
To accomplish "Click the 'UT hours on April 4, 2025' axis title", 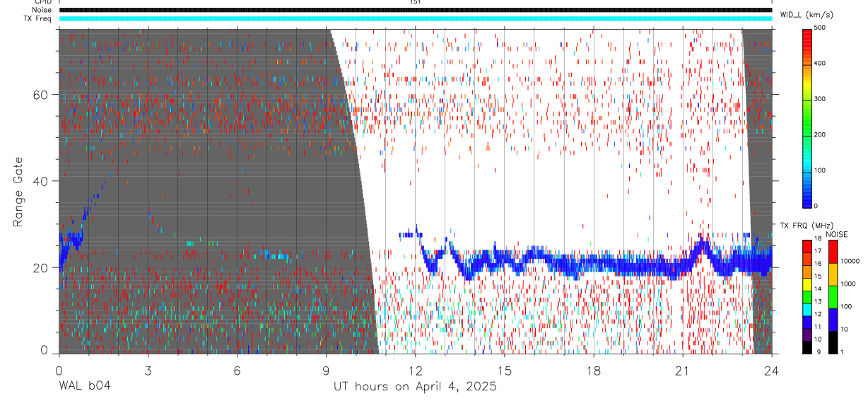I will pos(415,387).
